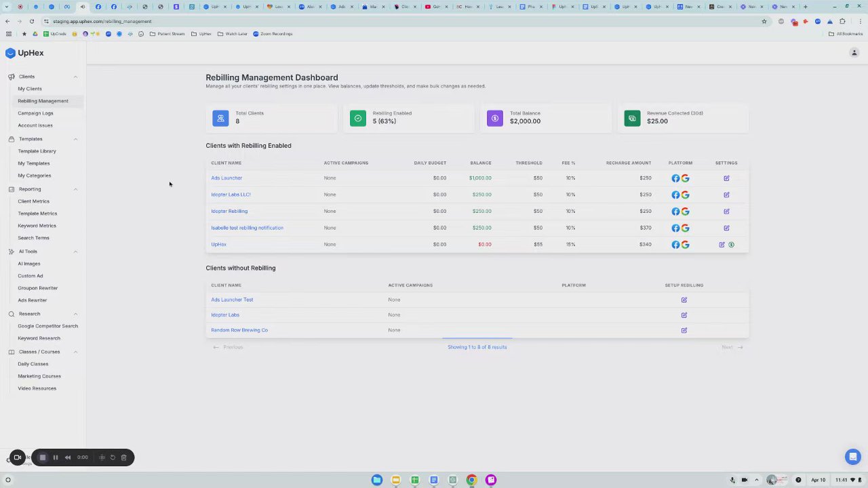Click Facebook platform icon in Ads Launcher row
The image size is (868, 488).
pos(675,178)
